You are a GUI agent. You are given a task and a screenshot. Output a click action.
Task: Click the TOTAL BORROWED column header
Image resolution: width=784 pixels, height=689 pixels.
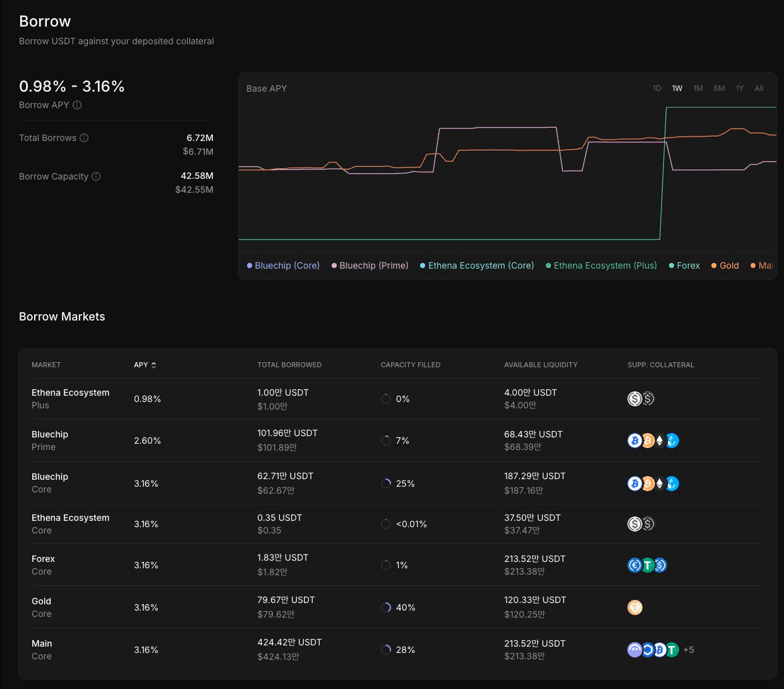pos(289,365)
